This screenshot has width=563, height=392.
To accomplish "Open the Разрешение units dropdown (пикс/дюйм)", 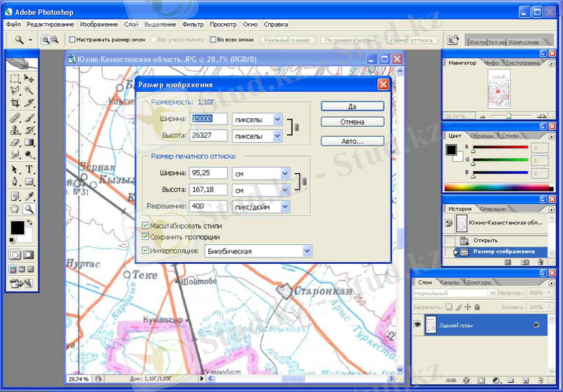I will click(x=285, y=207).
